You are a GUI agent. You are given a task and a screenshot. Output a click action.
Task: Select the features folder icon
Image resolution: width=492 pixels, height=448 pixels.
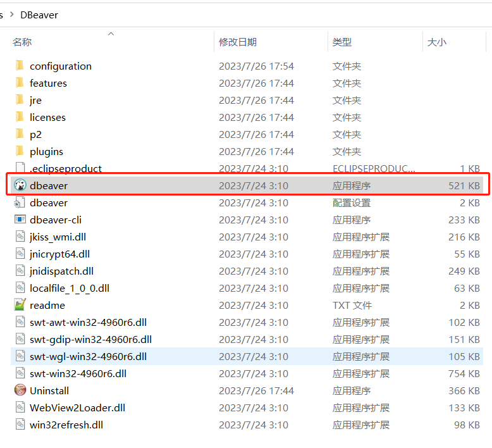click(20, 83)
